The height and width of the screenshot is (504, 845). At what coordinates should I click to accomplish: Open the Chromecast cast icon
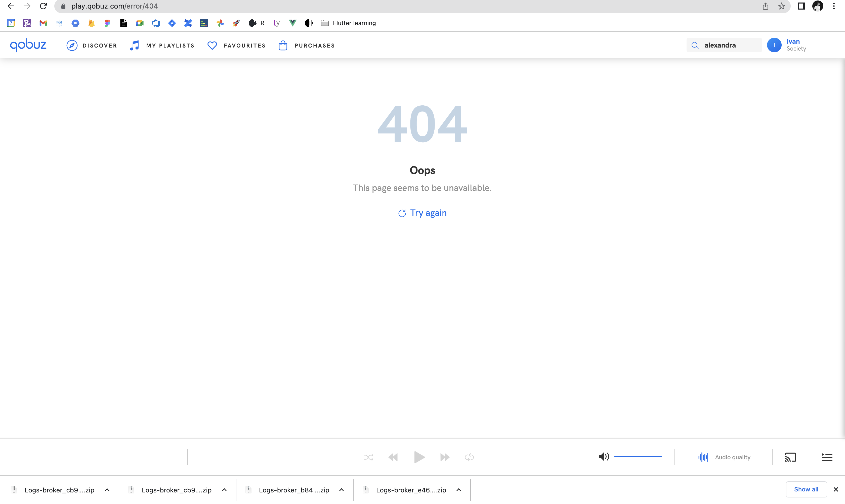(790, 457)
